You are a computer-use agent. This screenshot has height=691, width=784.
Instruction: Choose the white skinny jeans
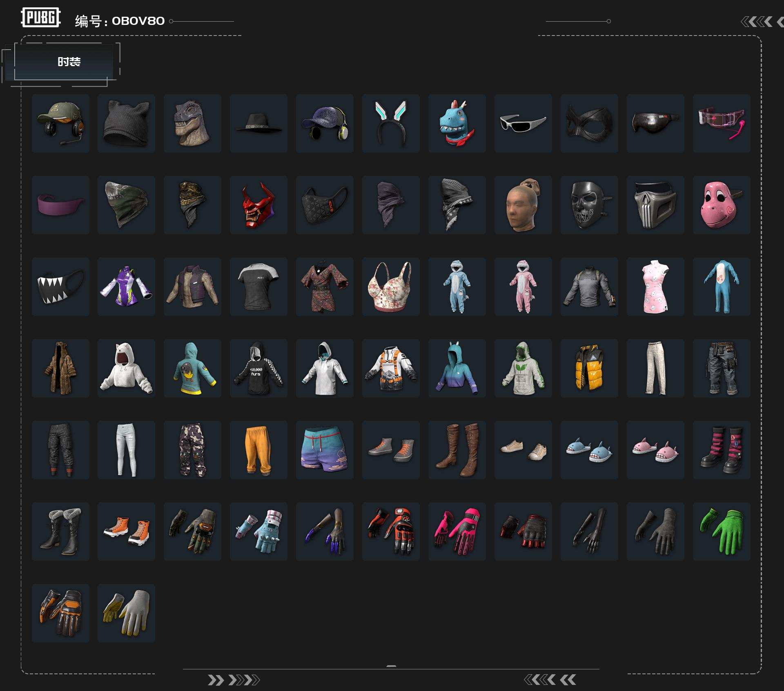pos(126,450)
